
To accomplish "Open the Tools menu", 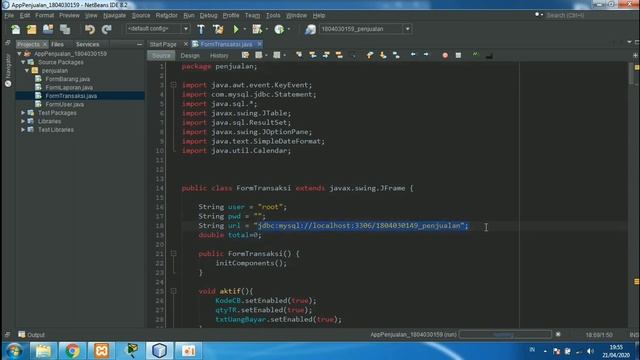I will coord(273,16).
